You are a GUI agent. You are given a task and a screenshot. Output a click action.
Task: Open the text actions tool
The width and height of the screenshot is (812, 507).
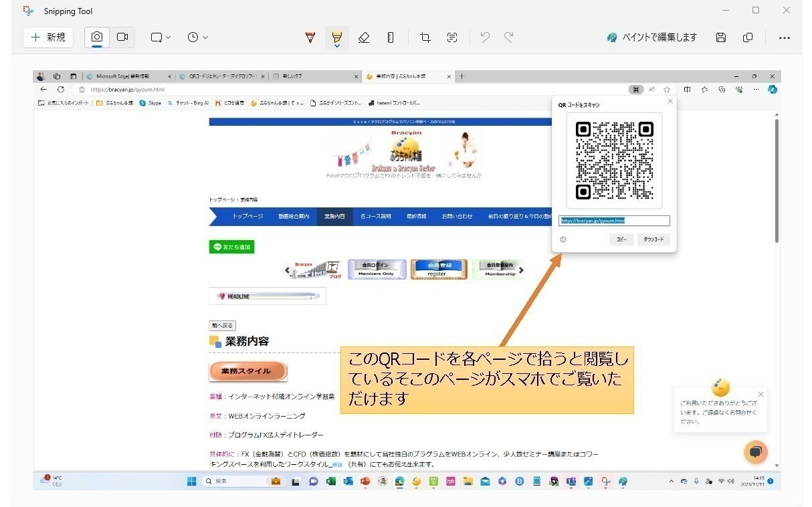452,37
